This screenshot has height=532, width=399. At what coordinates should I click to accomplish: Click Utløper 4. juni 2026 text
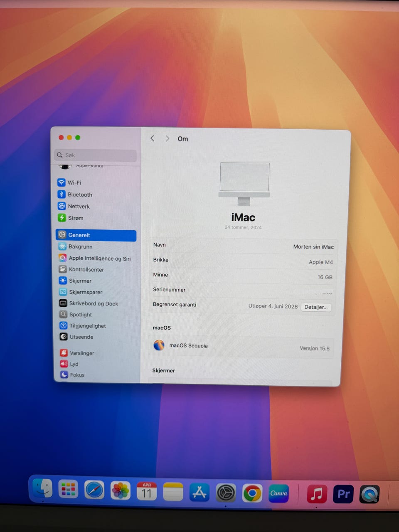[273, 306]
